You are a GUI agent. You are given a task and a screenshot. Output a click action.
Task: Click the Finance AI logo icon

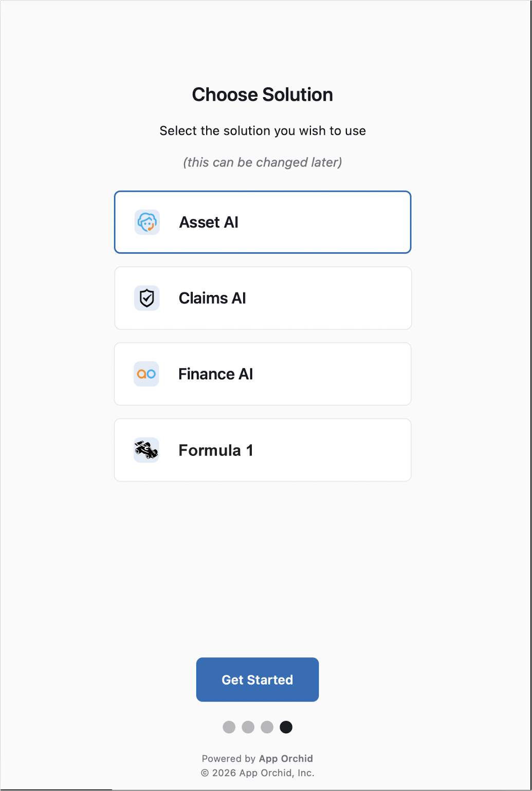146,374
